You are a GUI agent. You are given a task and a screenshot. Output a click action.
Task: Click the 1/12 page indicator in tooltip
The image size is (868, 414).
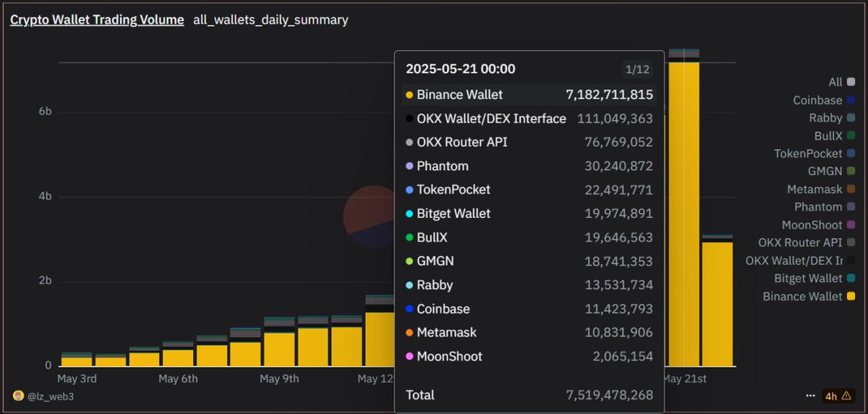point(637,70)
